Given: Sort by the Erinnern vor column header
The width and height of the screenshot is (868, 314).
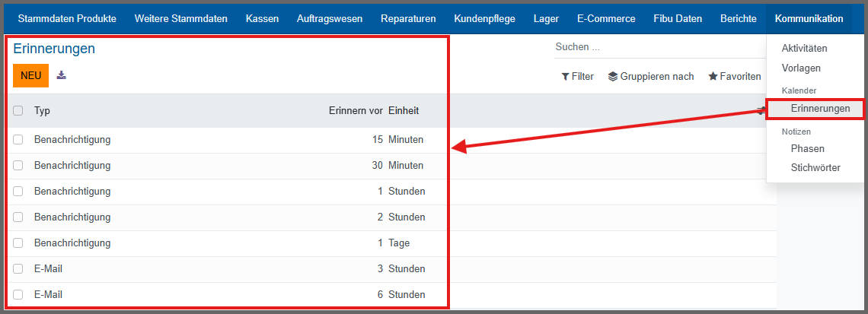Looking at the screenshot, I should pyautogui.click(x=355, y=111).
